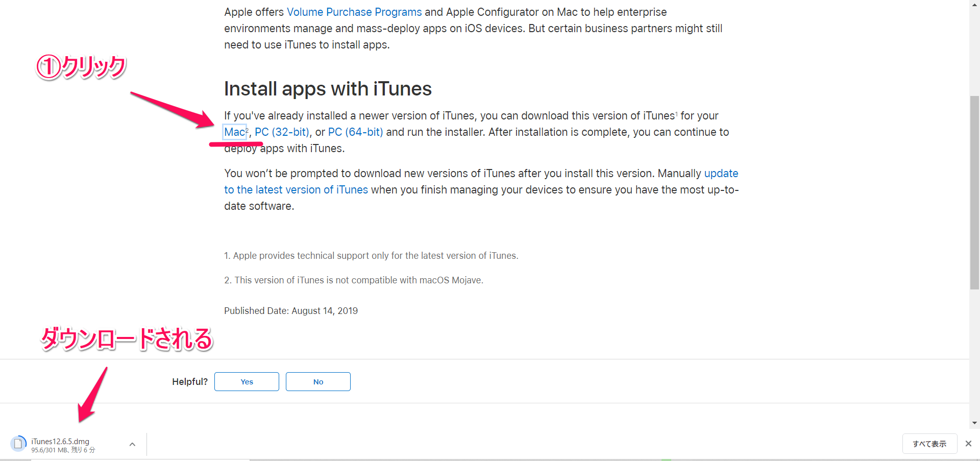
Task: Click the No helpful button
Action: point(318,382)
